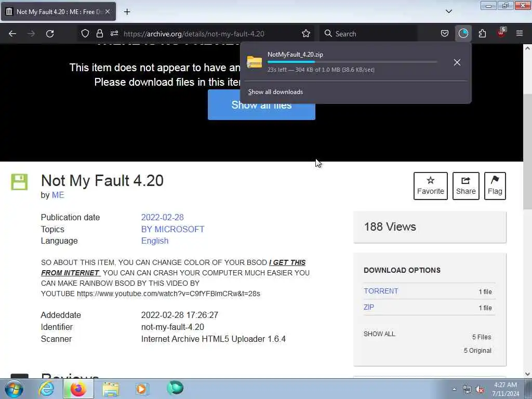The image size is (532, 399).
Task: Open the publication date 2022-02-28 link
Action: 162,218
